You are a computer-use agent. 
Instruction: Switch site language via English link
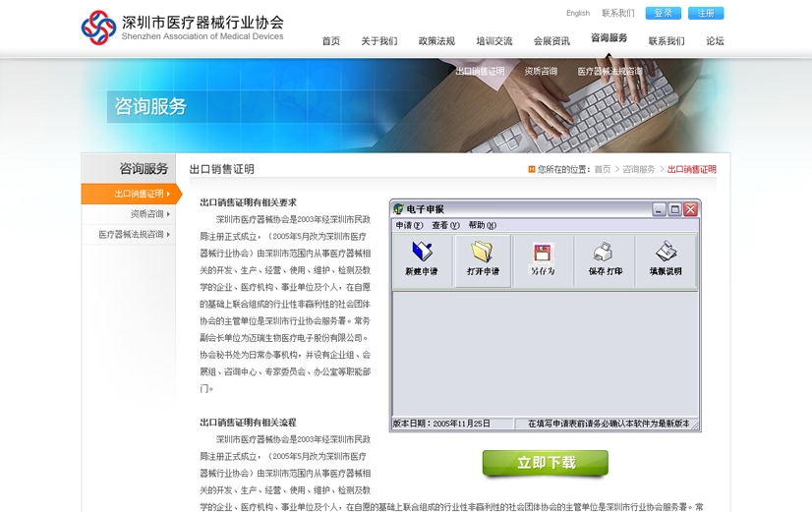click(578, 14)
